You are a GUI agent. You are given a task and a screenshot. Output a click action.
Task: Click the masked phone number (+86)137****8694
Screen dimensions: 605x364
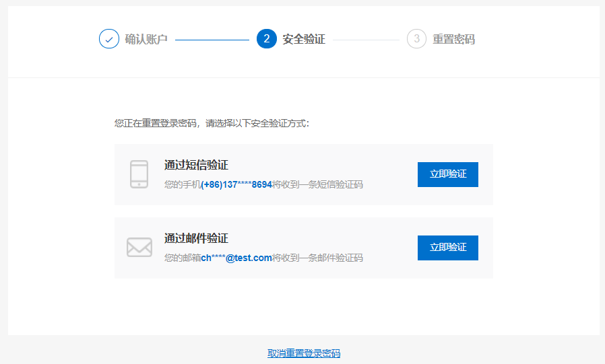point(236,184)
